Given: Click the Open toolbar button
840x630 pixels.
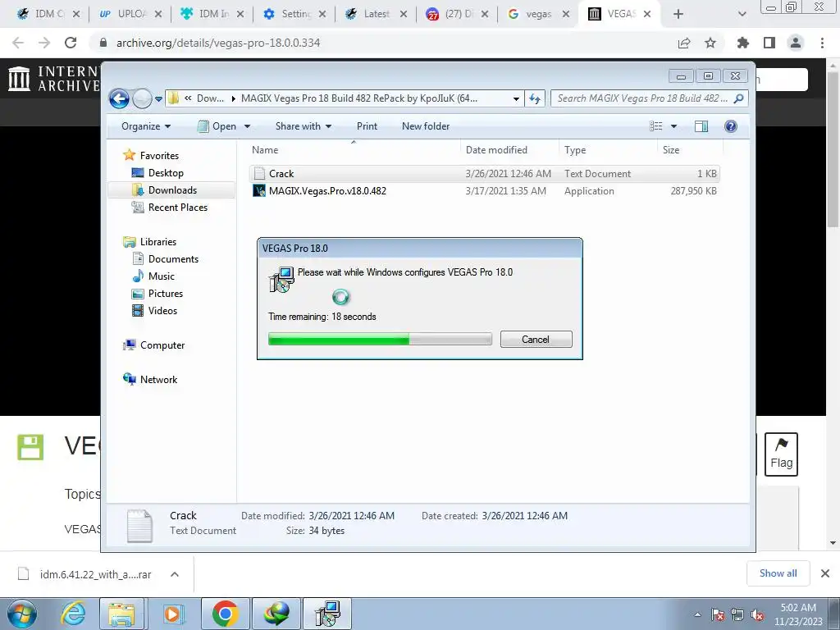Looking at the screenshot, I should (x=217, y=126).
